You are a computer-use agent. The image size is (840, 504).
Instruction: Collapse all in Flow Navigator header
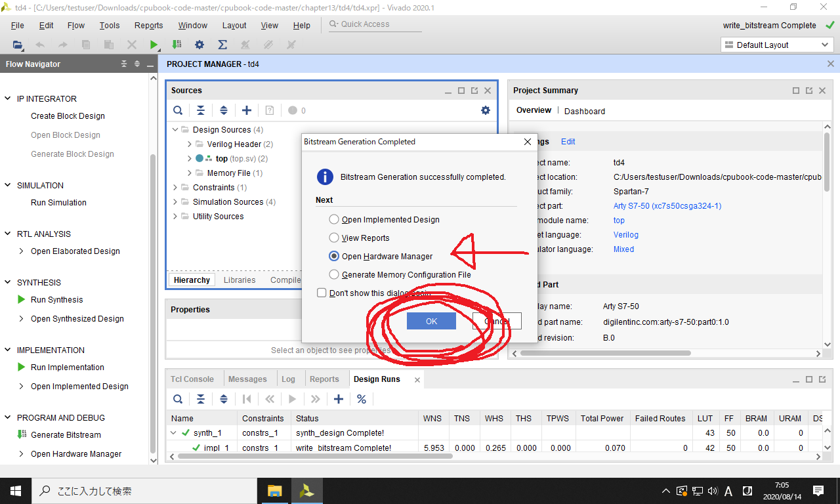click(x=124, y=64)
